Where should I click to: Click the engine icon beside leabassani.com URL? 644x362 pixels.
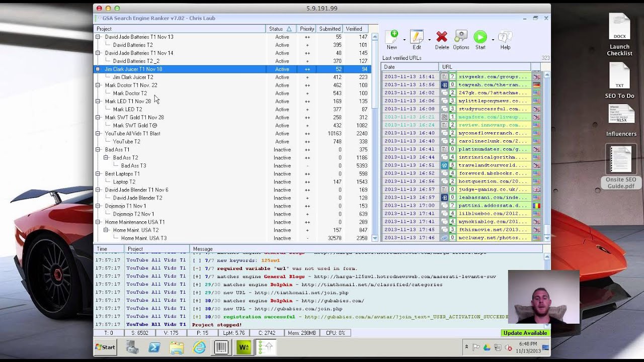click(444, 198)
